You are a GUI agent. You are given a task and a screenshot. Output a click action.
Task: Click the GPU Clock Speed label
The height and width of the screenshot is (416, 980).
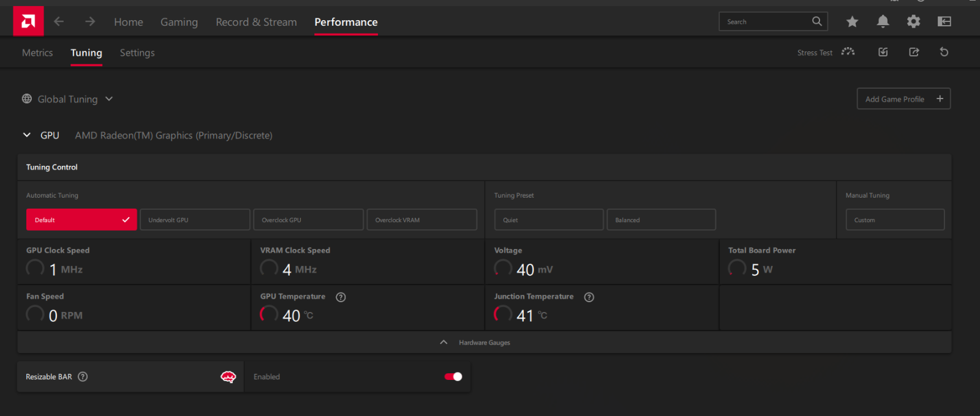(x=58, y=250)
